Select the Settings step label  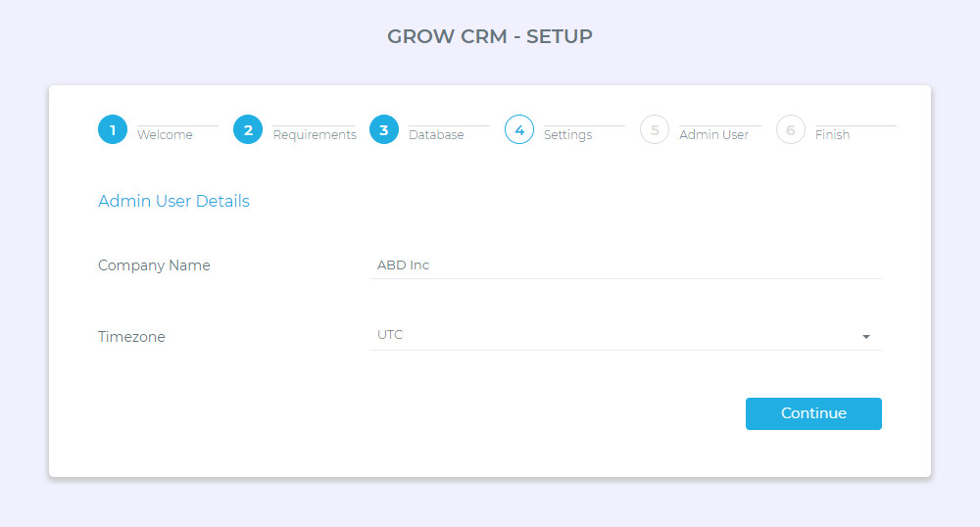567,135
